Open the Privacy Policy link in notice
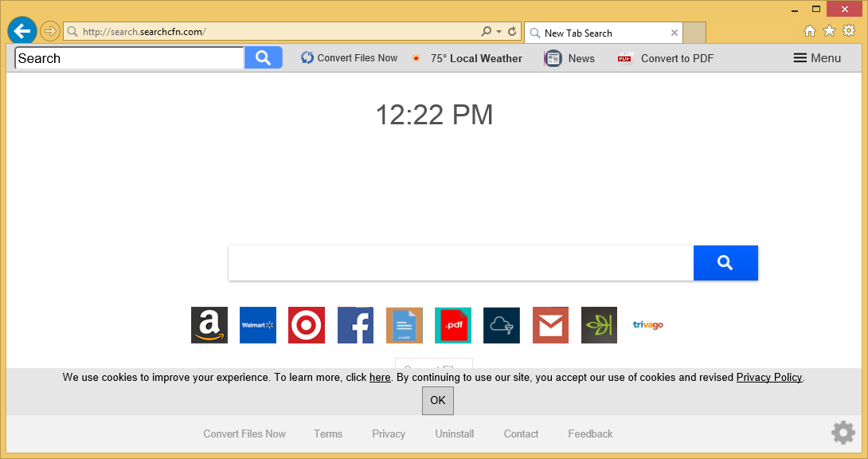Viewport: 868px width, 459px height. point(769,377)
